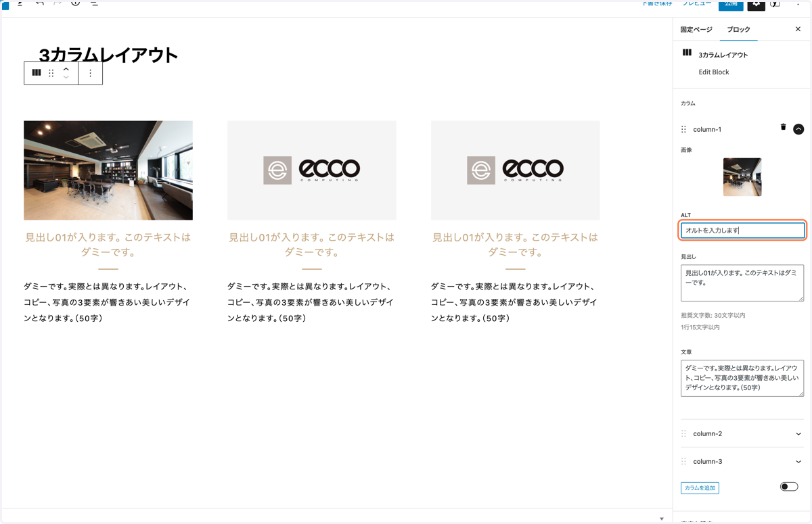Click the column-3 label in sidebar

708,462
